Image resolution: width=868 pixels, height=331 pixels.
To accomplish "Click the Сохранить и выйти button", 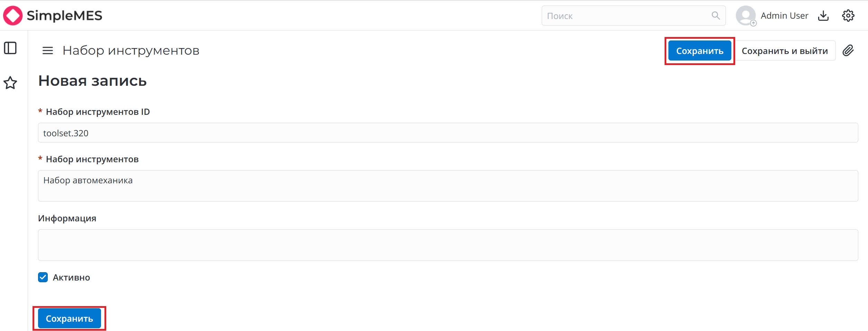I will 785,51.
